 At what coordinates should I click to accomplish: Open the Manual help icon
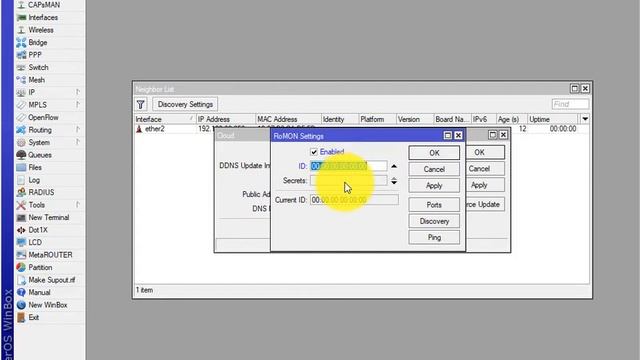21,293
